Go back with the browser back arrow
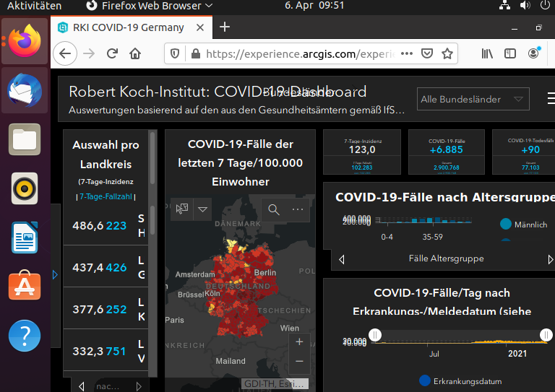The image size is (555, 392). (x=65, y=53)
